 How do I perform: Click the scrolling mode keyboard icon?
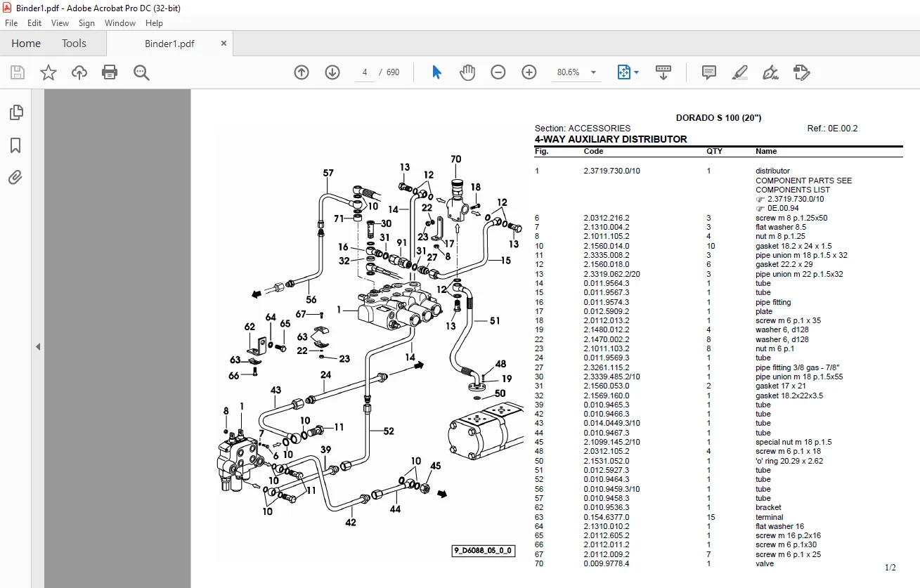(663, 72)
